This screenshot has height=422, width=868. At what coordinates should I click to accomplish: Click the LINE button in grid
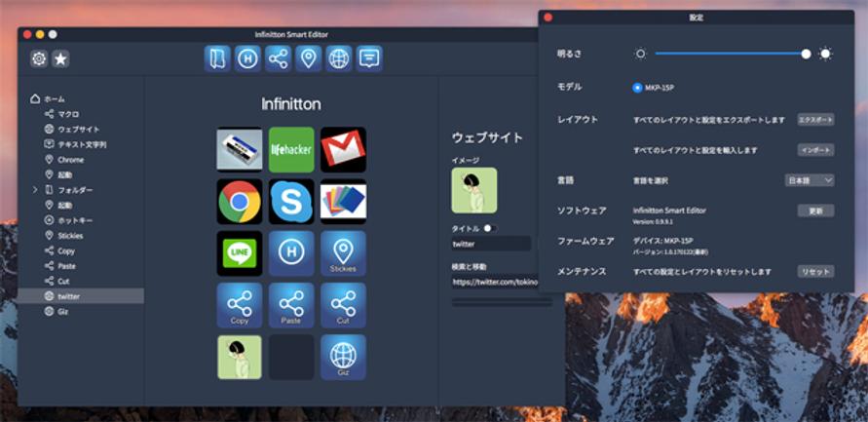pos(240,252)
